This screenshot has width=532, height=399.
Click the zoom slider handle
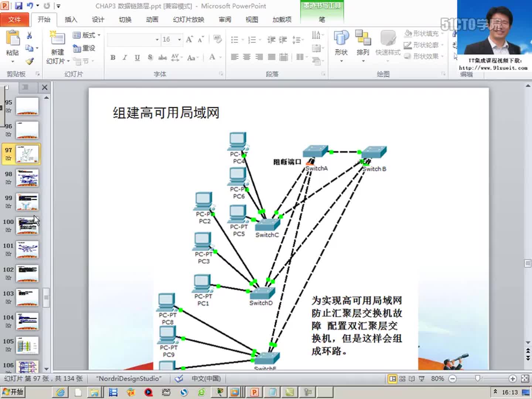(478, 379)
